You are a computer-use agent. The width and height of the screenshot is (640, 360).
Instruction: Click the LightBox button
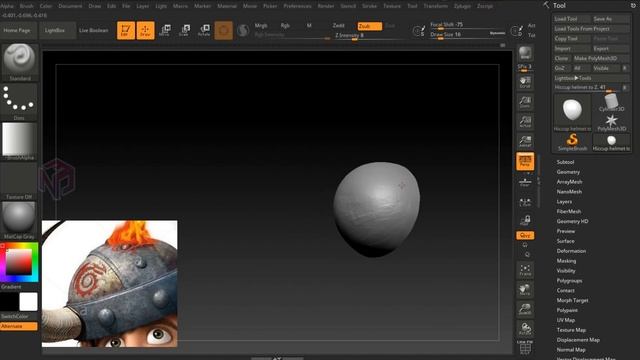pos(54,31)
